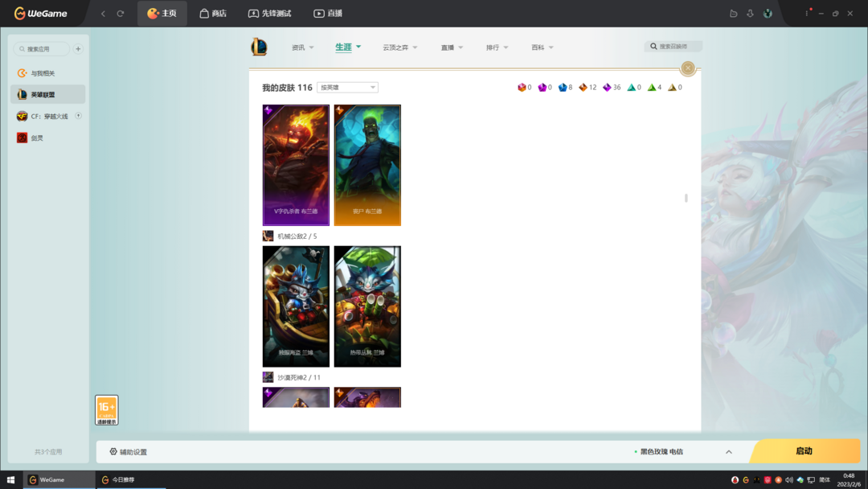The width and height of the screenshot is (868, 489).
Task: Open the 独眼海盗 兰博 skin card
Action: pyautogui.click(x=296, y=306)
